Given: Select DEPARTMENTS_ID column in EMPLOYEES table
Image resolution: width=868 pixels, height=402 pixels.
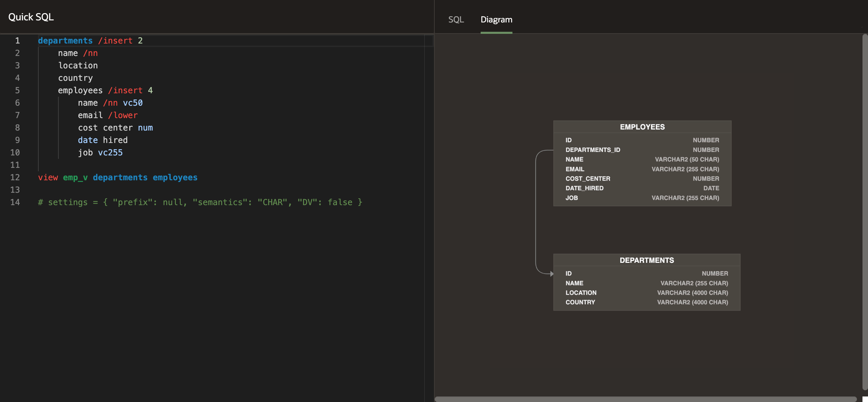Looking at the screenshot, I should pos(593,150).
